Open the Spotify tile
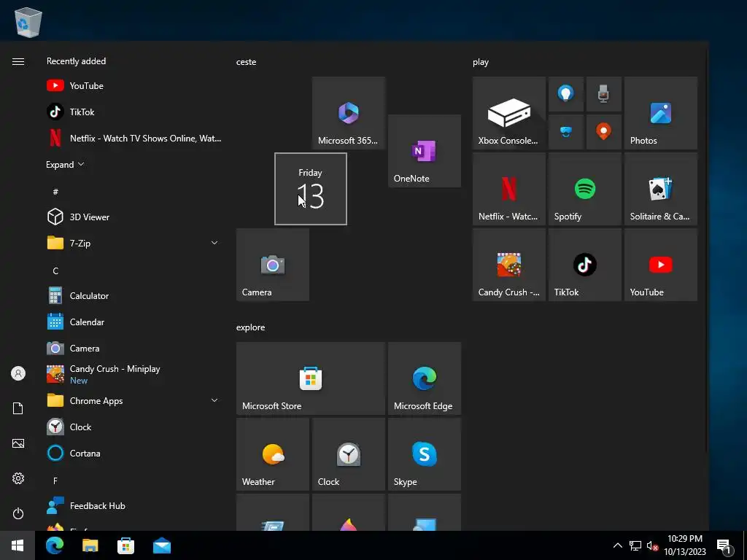 click(585, 189)
